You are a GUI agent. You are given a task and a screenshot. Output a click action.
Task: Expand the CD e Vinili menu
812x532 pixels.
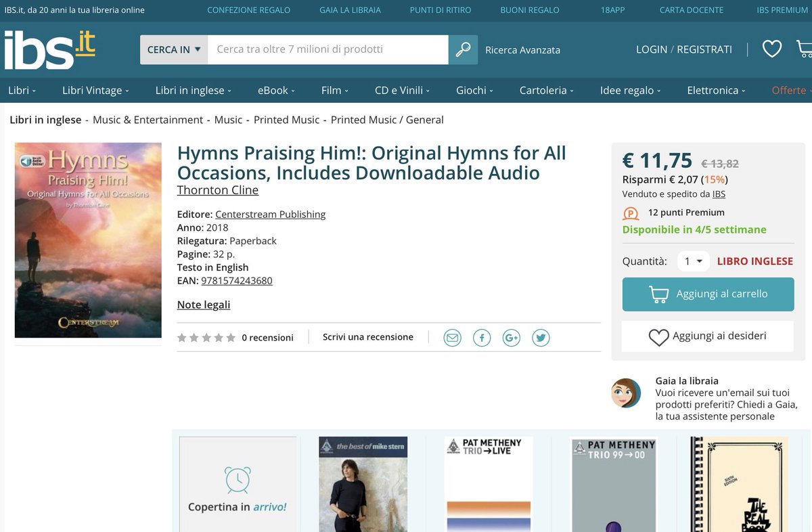[x=403, y=90]
